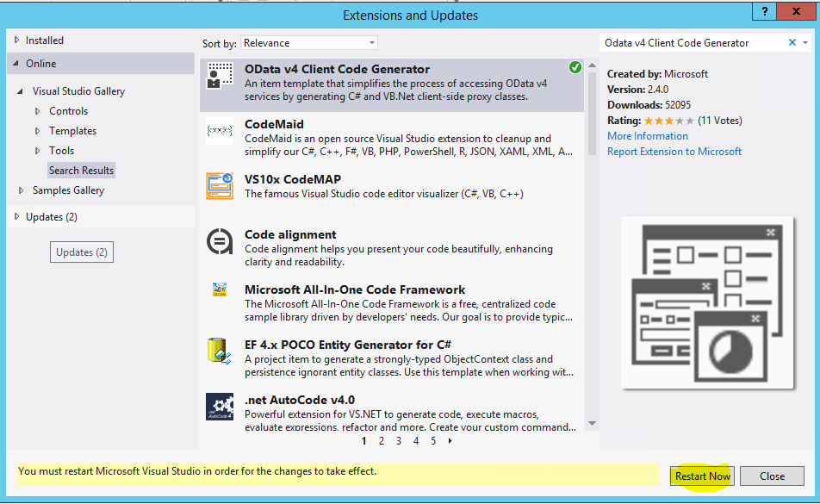Go to results page 2

click(382, 441)
